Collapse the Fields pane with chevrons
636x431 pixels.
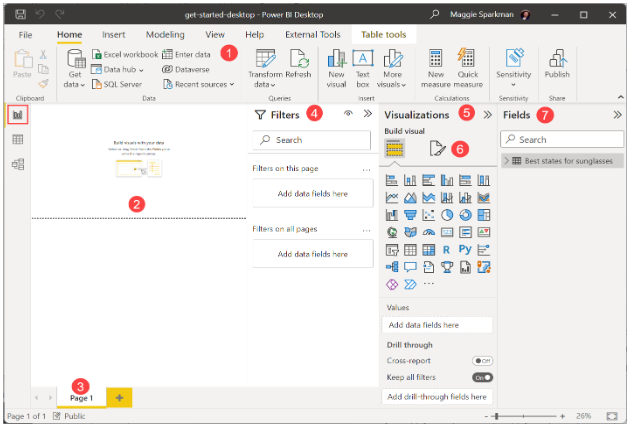pos(617,115)
